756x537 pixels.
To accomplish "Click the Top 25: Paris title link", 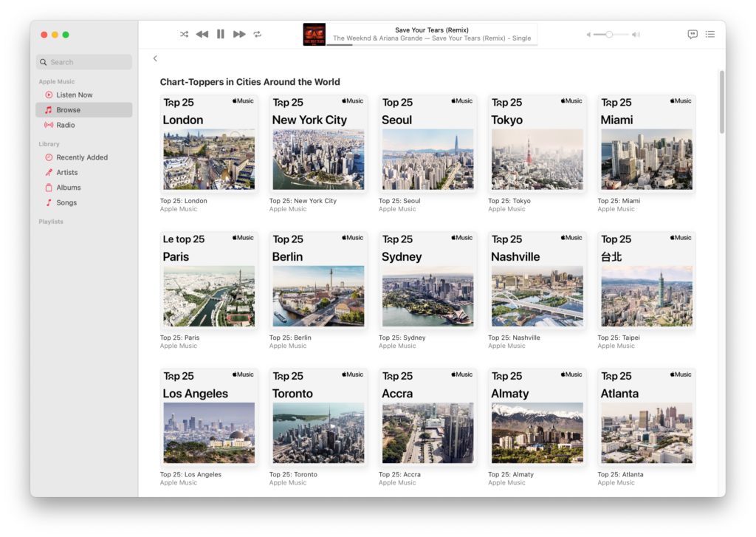I will (179, 338).
